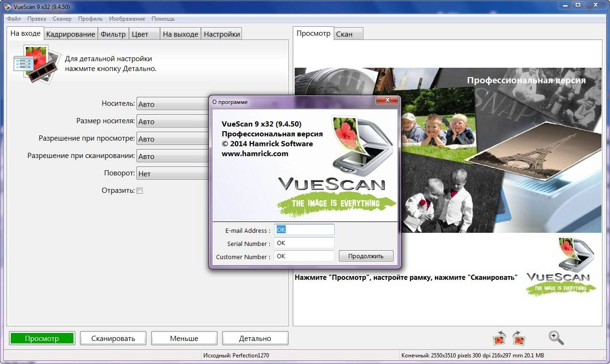610x364 pixels.
Task: Open the Профиль menu
Action: click(90, 19)
